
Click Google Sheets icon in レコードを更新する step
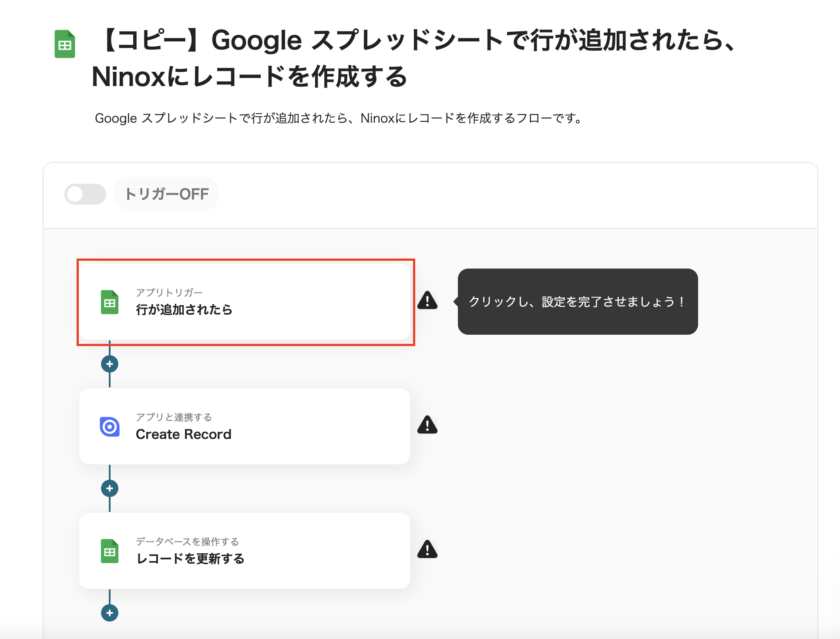[110, 551]
